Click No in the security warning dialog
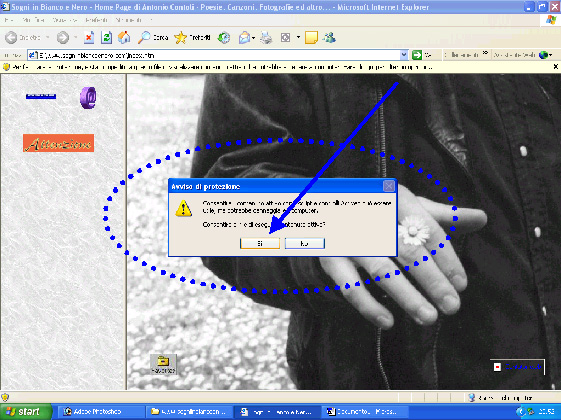The width and height of the screenshot is (561, 420). click(304, 243)
